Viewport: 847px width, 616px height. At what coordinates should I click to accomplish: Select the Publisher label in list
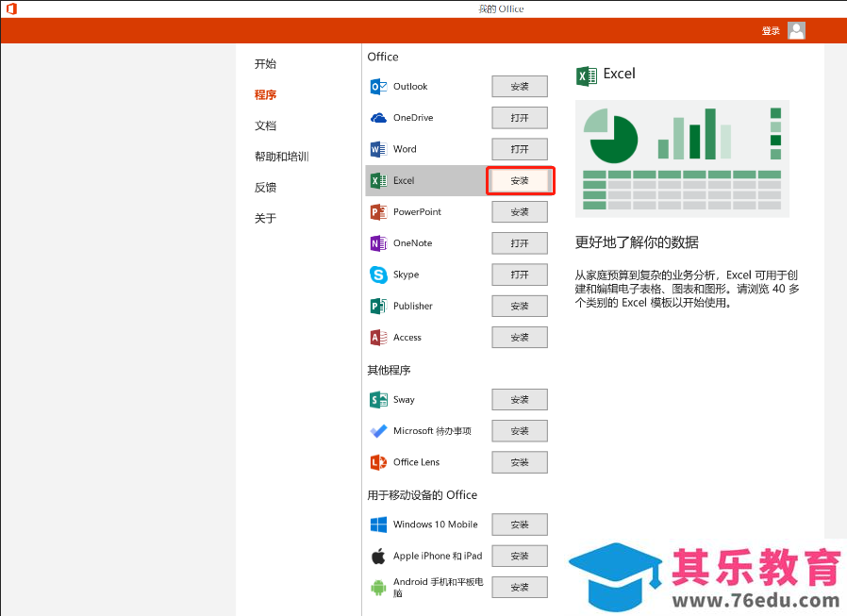click(x=413, y=306)
